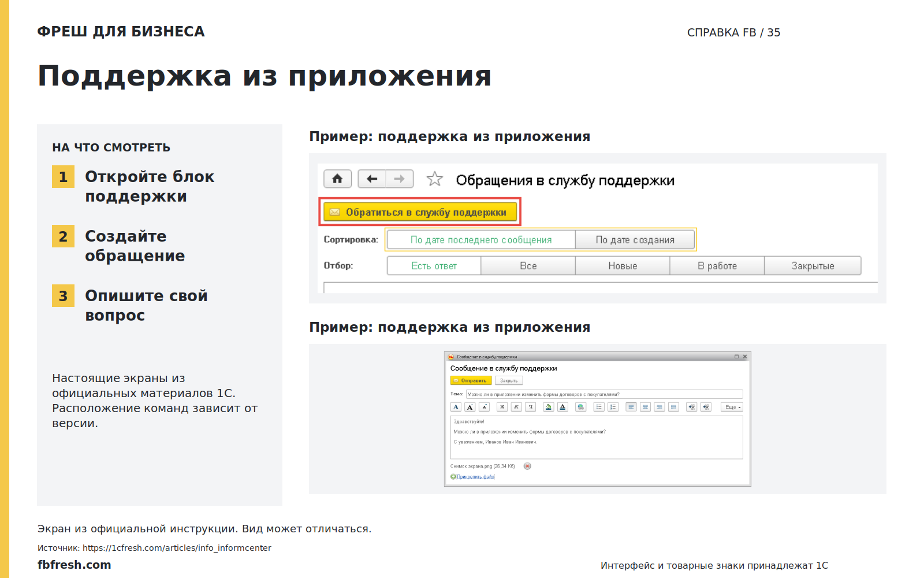Toggle bold 'Ж' formatting
This screenshot has height=578, width=924.
pyautogui.click(x=502, y=407)
